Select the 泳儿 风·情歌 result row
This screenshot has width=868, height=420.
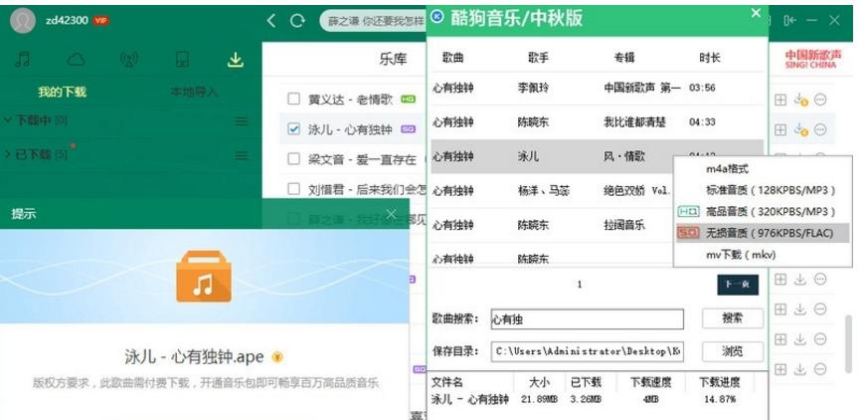[x=598, y=156]
